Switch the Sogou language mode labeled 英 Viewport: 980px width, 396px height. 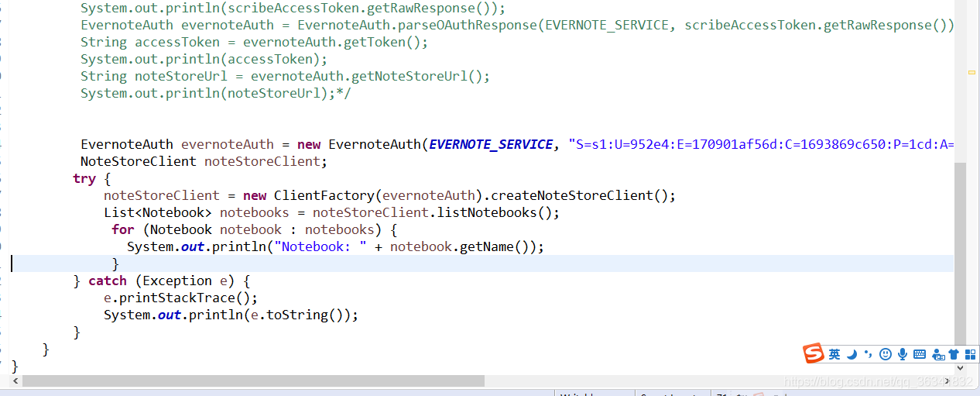pyautogui.click(x=834, y=354)
